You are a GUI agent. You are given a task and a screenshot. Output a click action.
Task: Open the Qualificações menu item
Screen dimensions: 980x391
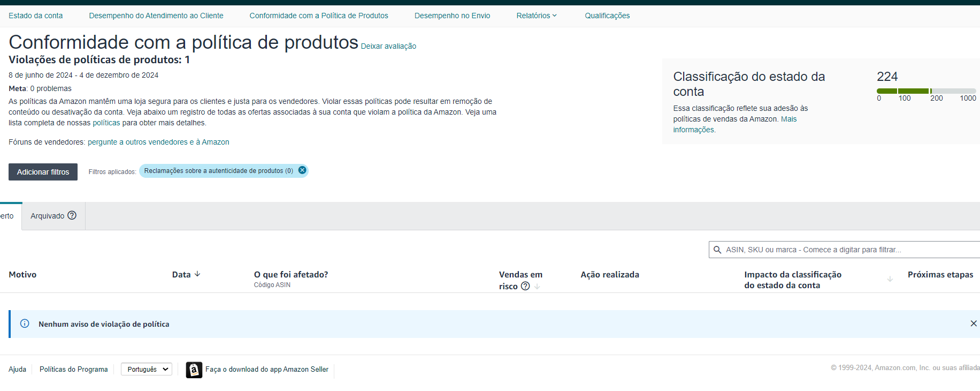click(x=607, y=16)
